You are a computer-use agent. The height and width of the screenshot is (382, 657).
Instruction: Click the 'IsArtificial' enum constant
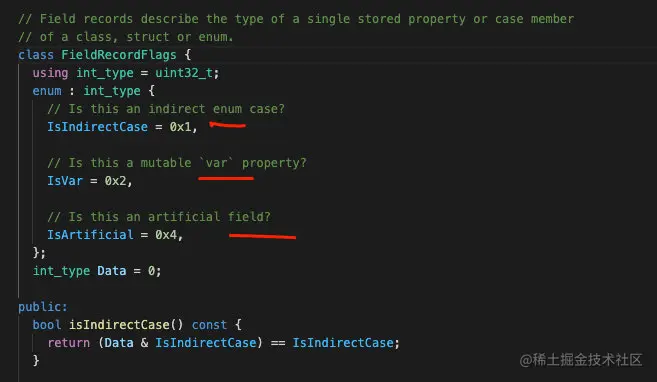90,235
